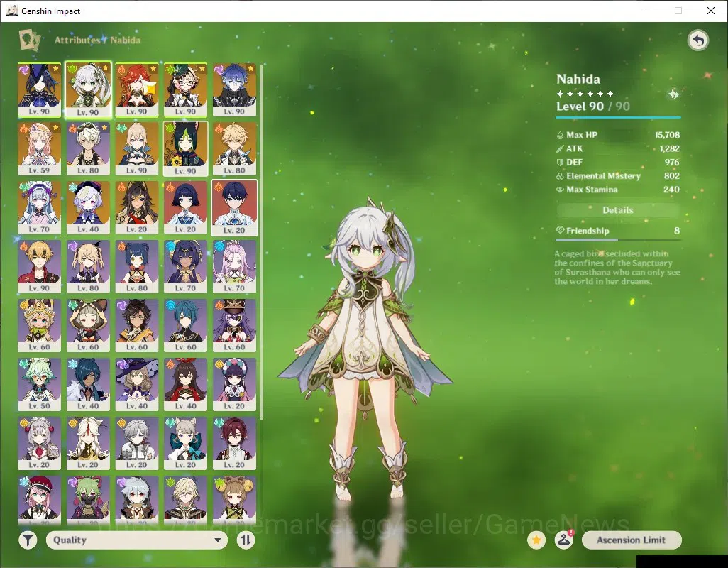This screenshot has width=728, height=568.
Task: Select Dehya's Lv. 20 portrait
Action: click(137, 207)
